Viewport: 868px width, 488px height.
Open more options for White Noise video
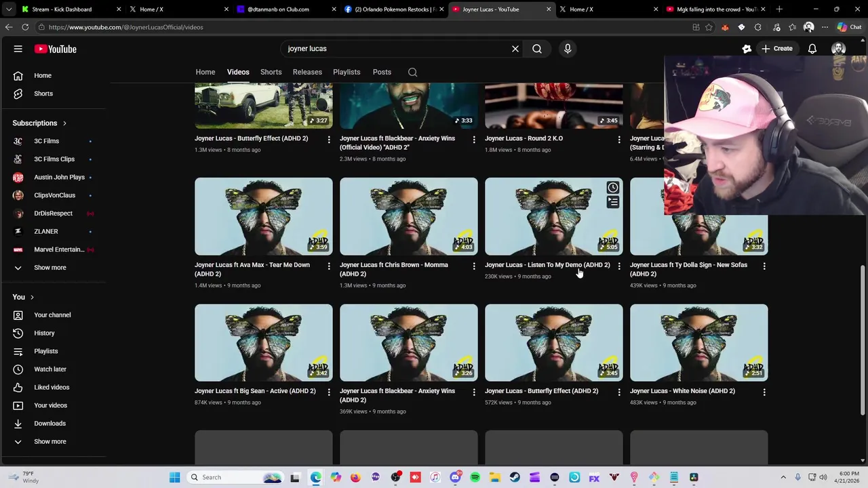click(764, 392)
